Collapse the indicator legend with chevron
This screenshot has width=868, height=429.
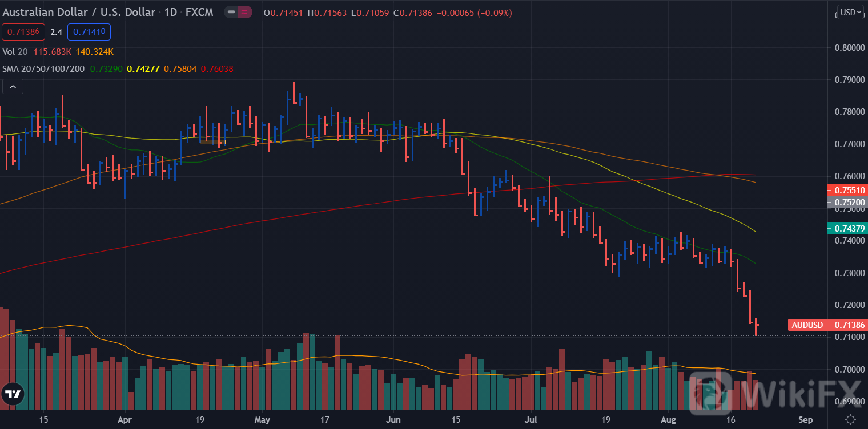[13, 87]
